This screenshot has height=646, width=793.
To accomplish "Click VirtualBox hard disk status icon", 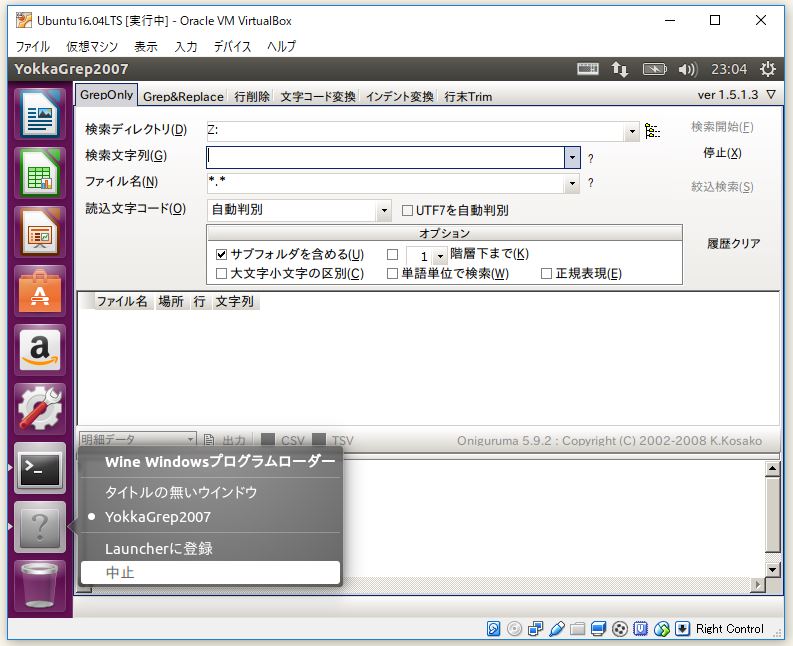I will click(x=493, y=629).
